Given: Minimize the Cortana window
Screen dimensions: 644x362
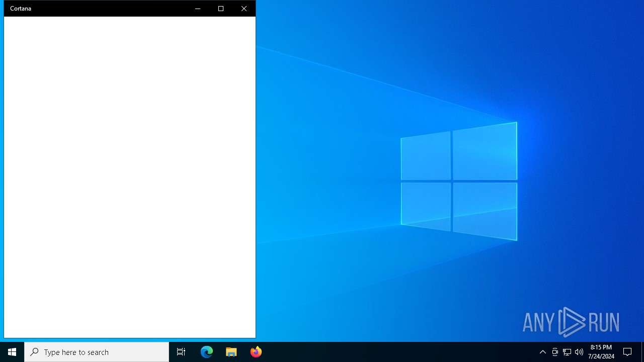Looking at the screenshot, I should (x=197, y=9).
